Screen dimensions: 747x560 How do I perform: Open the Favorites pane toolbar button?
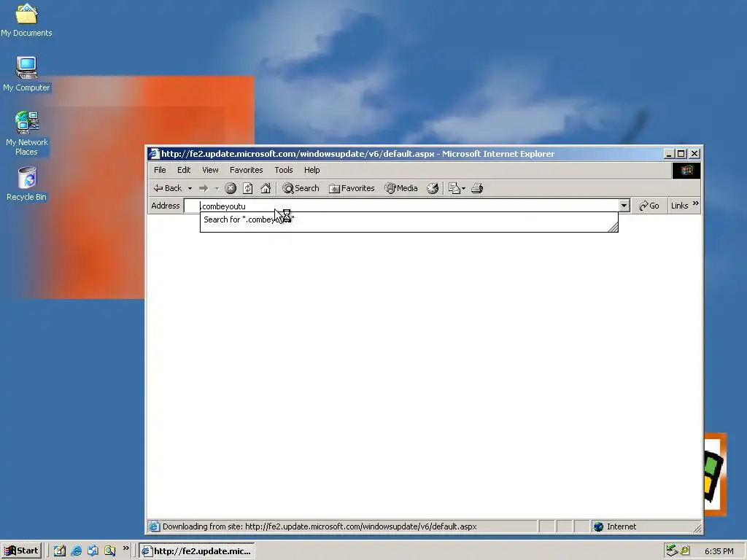click(x=352, y=189)
